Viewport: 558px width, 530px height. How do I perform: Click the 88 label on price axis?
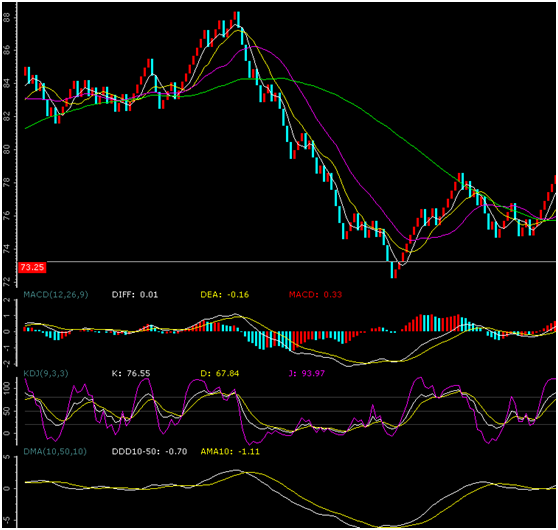pyautogui.click(x=7, y=17)
